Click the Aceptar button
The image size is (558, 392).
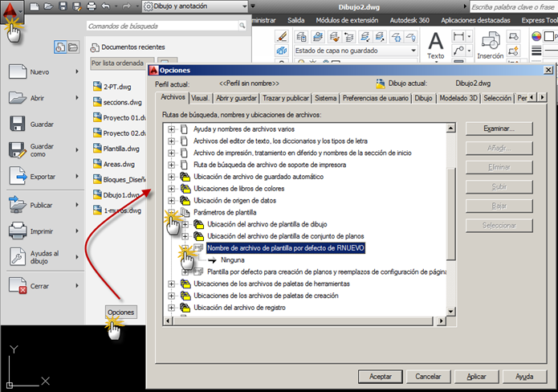[380, 376]
